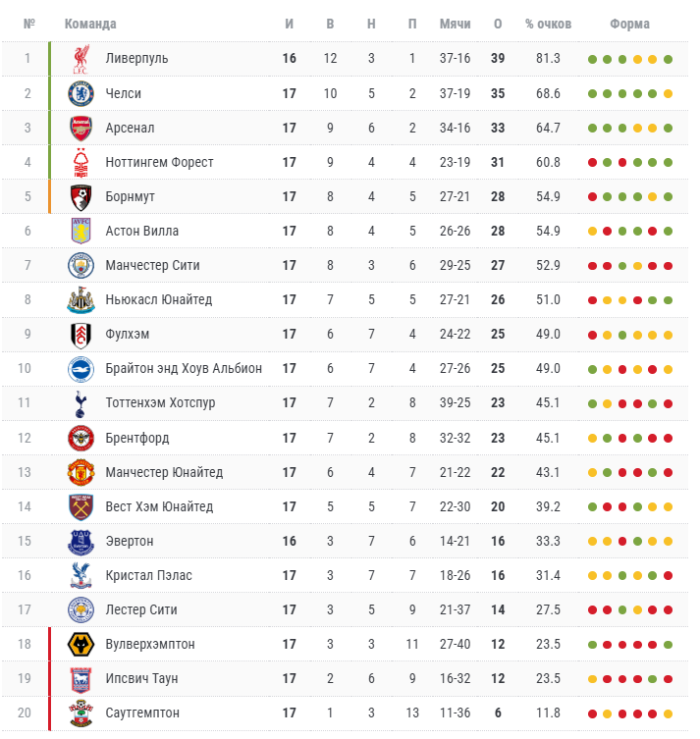Open the Ливерпуль team link
Screen dimensions: 700x739
[136, 59]
